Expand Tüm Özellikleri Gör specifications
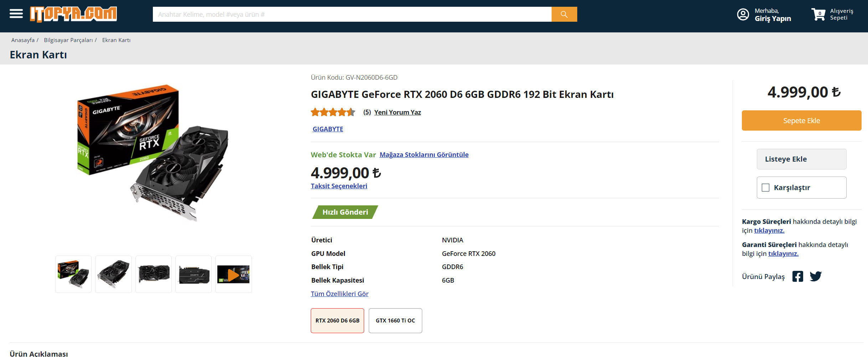Image resolution: width=868 pixels, height=357 pixels. click(x=340, y=294)
